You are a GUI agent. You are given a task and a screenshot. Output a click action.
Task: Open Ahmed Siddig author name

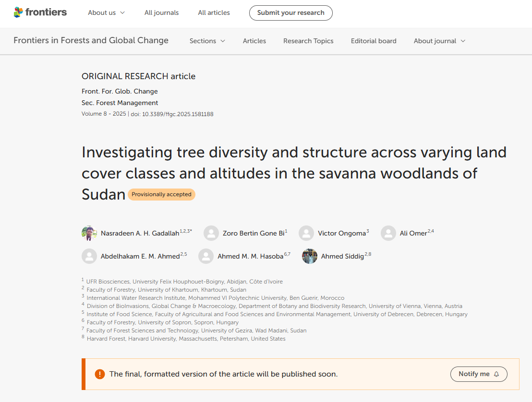[342, 256]
